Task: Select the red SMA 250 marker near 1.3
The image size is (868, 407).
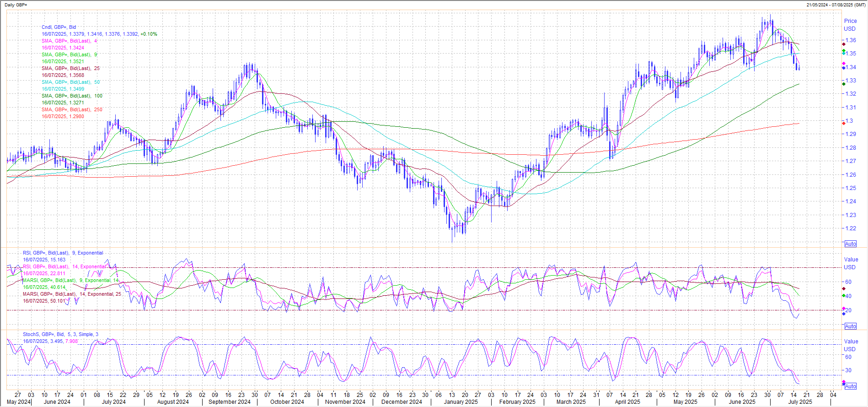Action: point(844,123)
